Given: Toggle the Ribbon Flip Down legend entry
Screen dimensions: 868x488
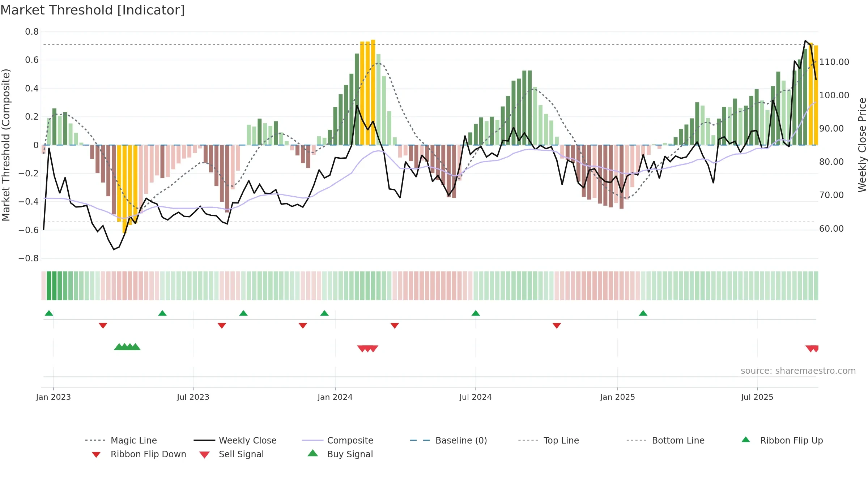Looking at the screenshot, I should [139, 454].
